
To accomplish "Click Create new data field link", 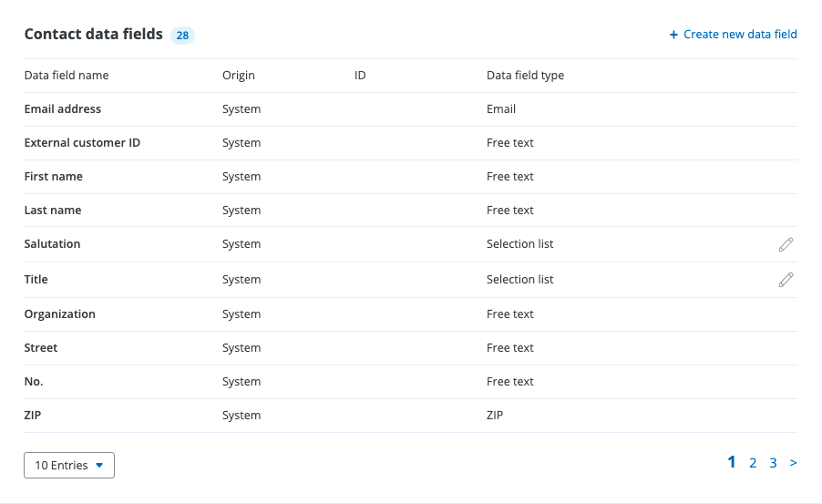I will pos(739,35).
